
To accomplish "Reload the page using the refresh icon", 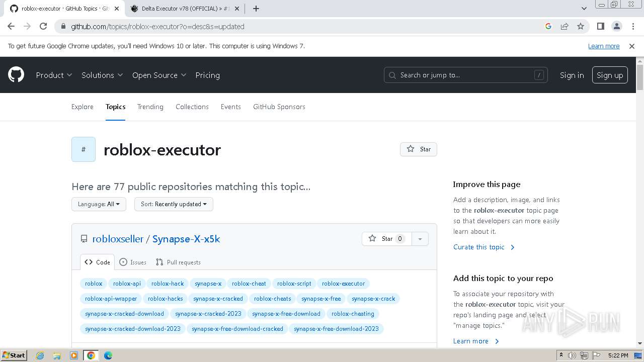I will click(x=43, y=26).
